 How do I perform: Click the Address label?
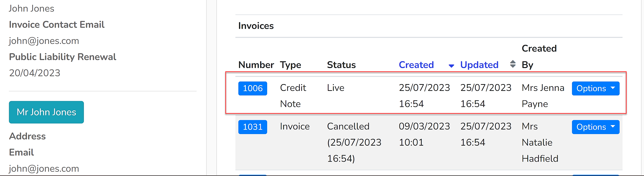pos(27,136)
